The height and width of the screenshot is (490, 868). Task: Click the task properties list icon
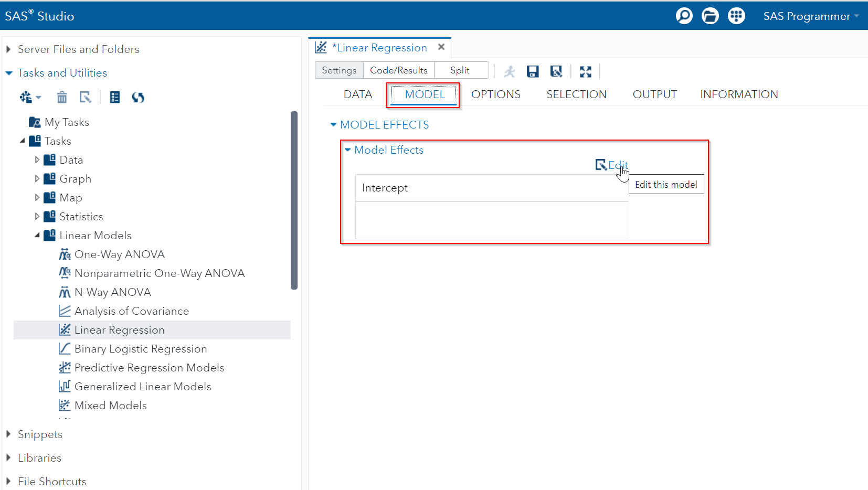tap(114, 97)
